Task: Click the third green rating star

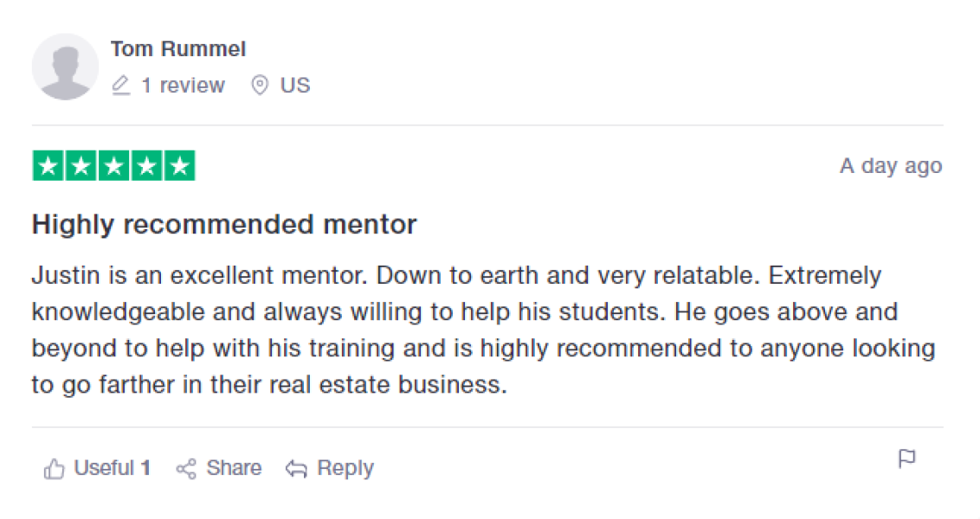Action: click(x=114, y=166)
